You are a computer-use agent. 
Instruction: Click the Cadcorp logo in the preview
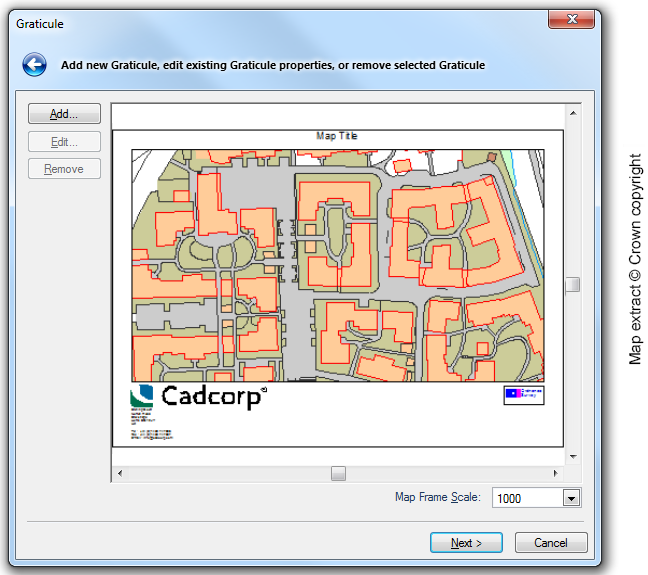click(199, 397)
